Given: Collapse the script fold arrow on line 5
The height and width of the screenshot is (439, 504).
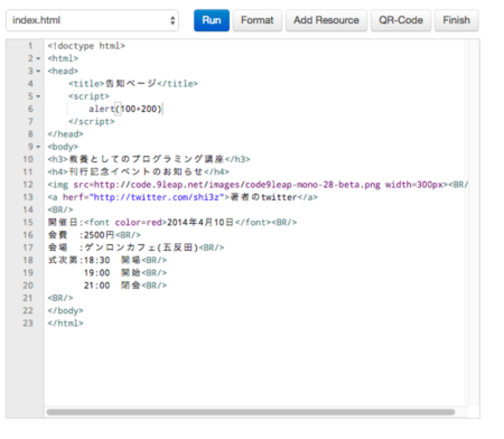Looking at the screenshot, I should pyautogui.click(x=38, y=97).
